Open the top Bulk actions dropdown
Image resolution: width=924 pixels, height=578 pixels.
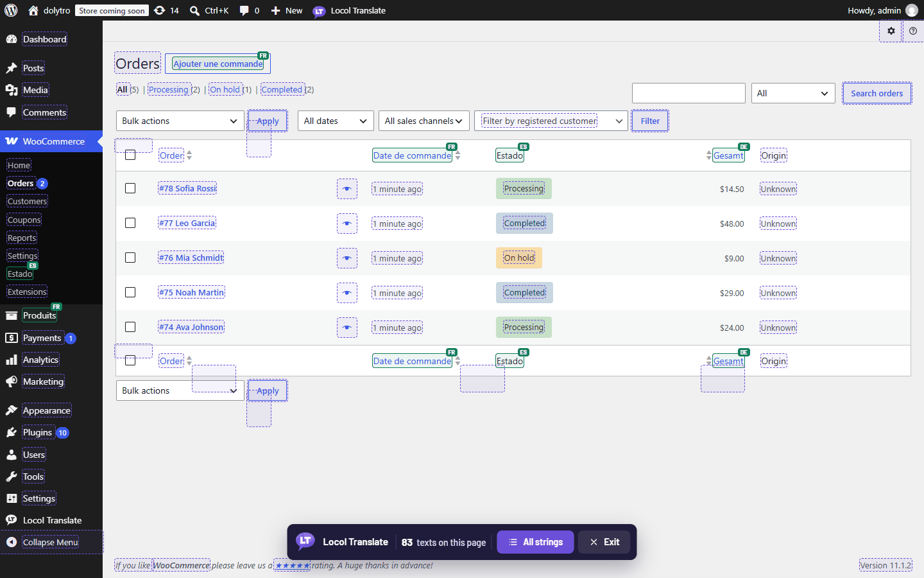[180, 121]
